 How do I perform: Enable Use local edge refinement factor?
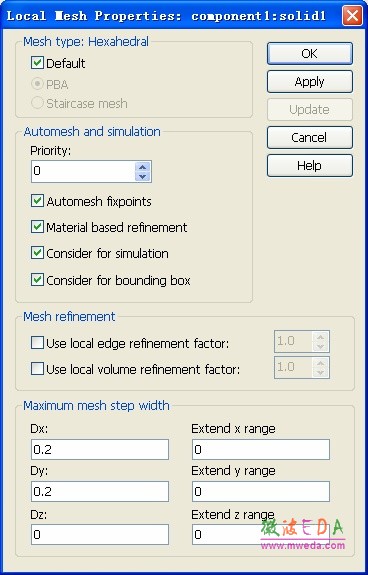(x=37, y=343)
